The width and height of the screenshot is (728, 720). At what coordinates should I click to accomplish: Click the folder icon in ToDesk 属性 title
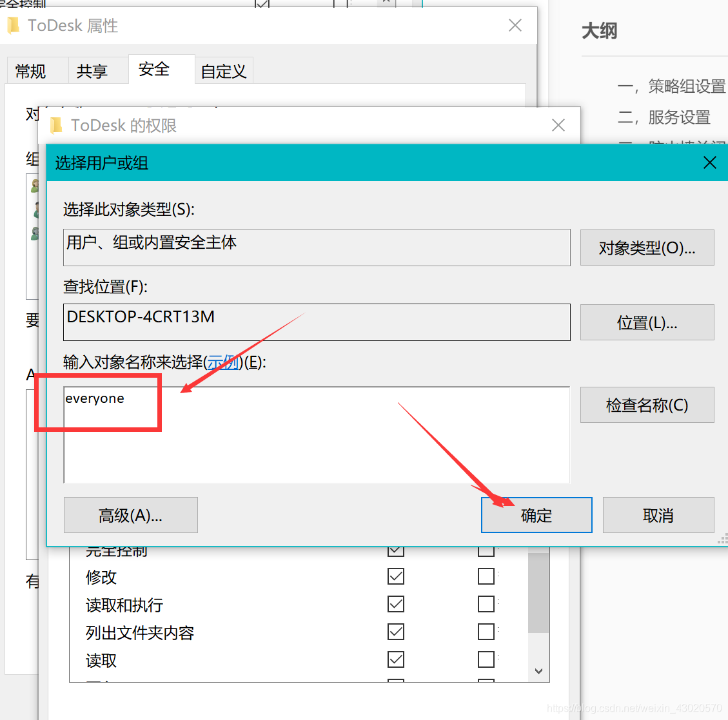pyautogui.click(x=14, y=25)
